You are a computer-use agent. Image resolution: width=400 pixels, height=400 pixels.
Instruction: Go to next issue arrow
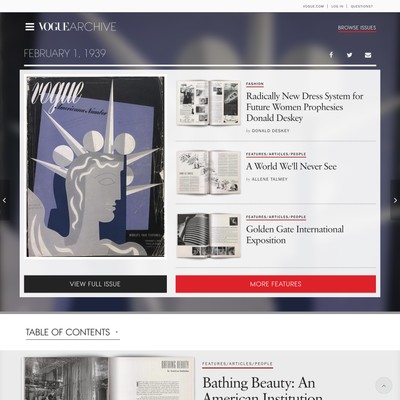(x=395, y=200)
